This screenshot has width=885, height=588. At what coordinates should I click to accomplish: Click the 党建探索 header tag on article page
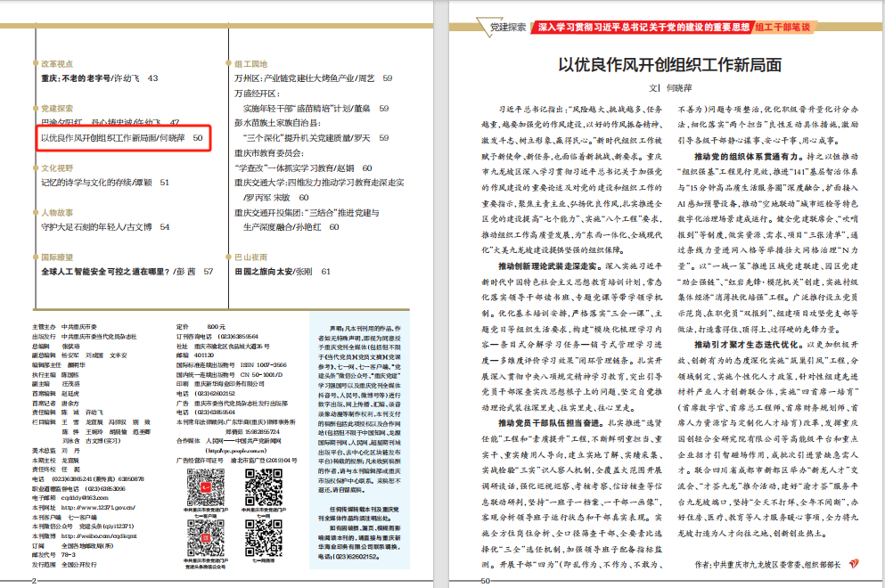point(508,28)
